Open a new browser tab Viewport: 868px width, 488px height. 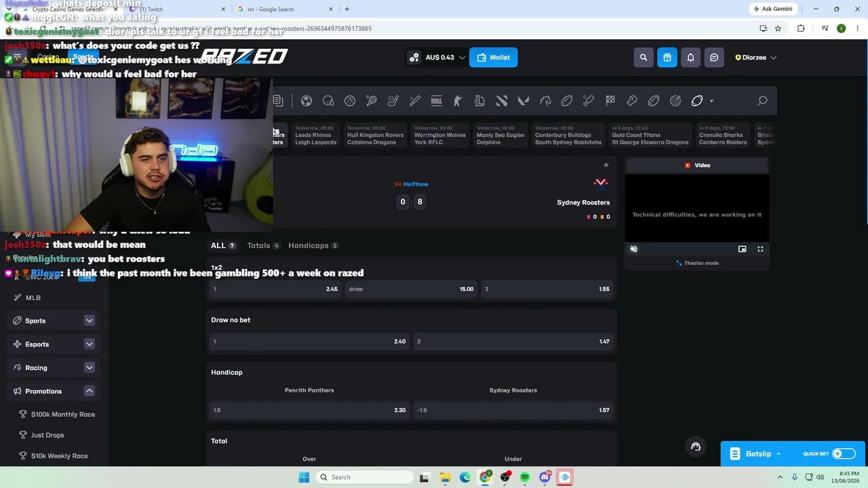click(347, 9)
